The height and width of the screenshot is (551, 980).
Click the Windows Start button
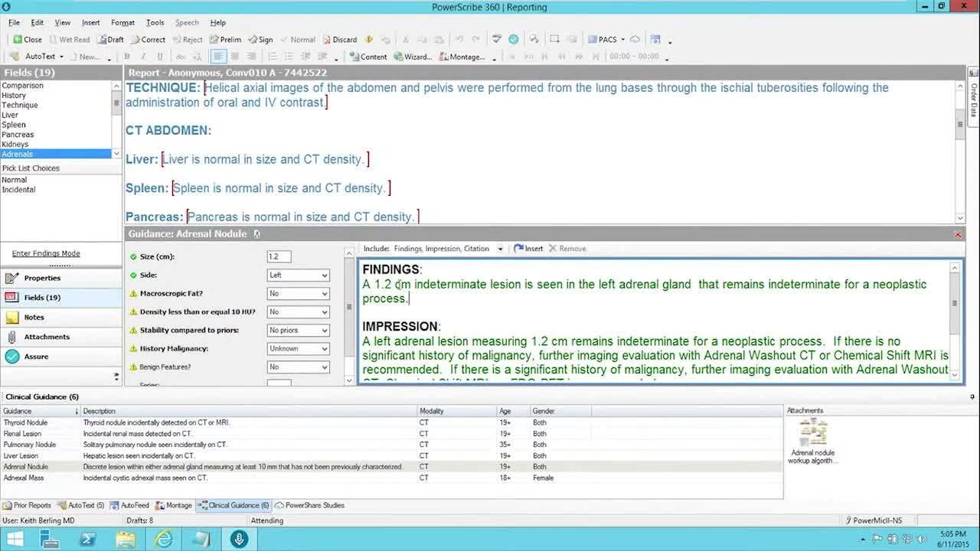(15, 540)
